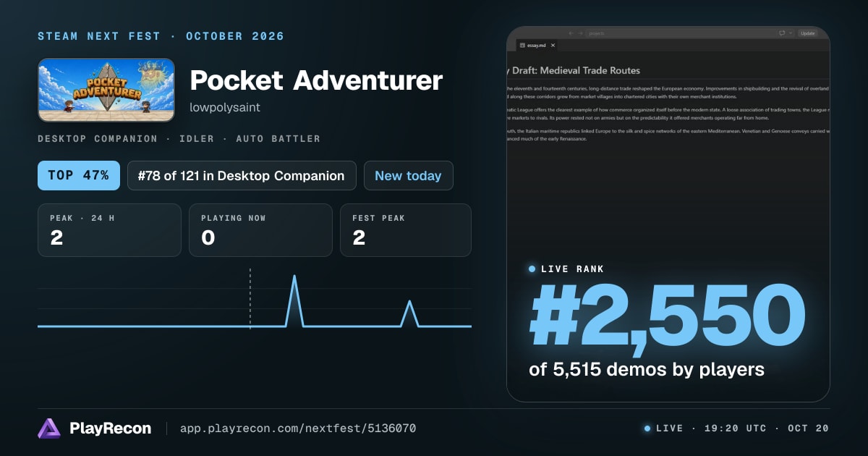Click the DESKTOP COMPANION · IDLER · AUTO BATTLER tags line
This screenshot has width=868, height=456.
tap(179, 138)
